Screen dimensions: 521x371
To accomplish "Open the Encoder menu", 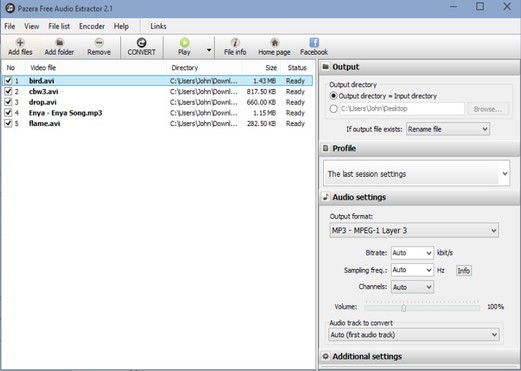I will point(92,26).
